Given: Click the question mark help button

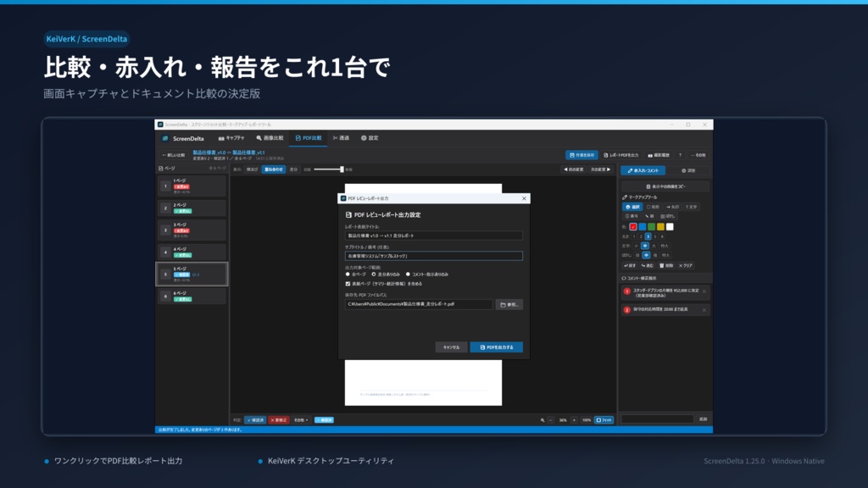Looking at the screenshot, I should pyautogui.click(x=681, y=156).
